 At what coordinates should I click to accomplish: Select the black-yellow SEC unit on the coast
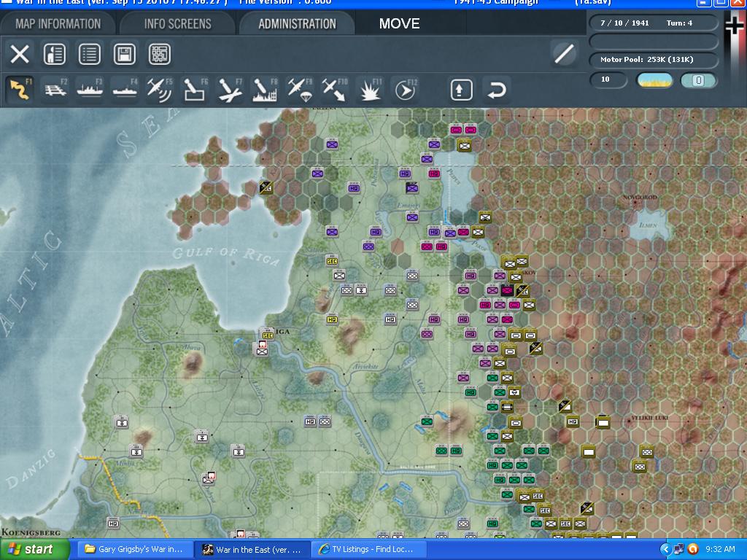pyautogui.click(x=266, y=187)
